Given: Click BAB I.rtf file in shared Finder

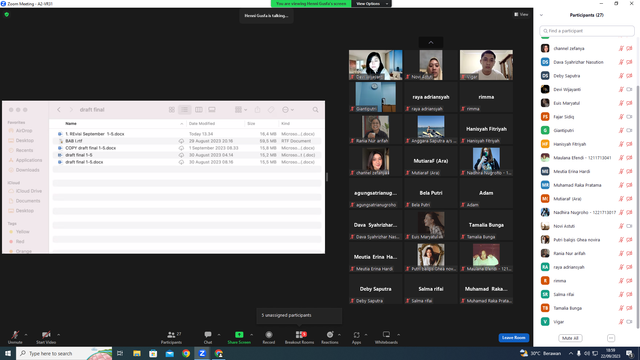Looking at the screenshot, I should coord(74,141).
